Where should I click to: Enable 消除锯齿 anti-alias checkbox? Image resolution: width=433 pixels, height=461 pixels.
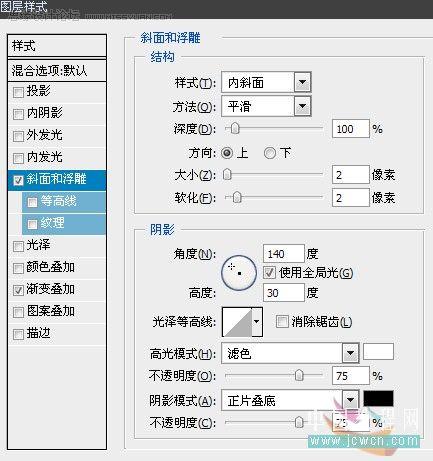(282, 322)
